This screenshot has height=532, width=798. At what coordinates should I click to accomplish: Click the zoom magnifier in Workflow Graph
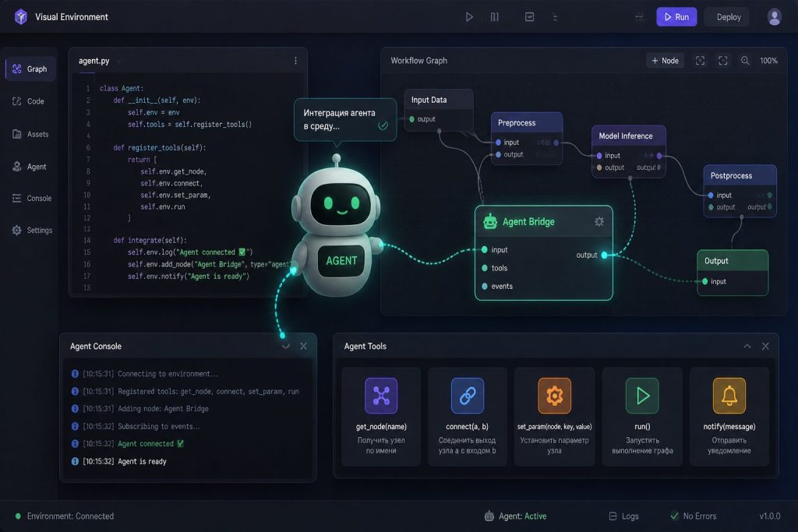[x=745, y=61]
